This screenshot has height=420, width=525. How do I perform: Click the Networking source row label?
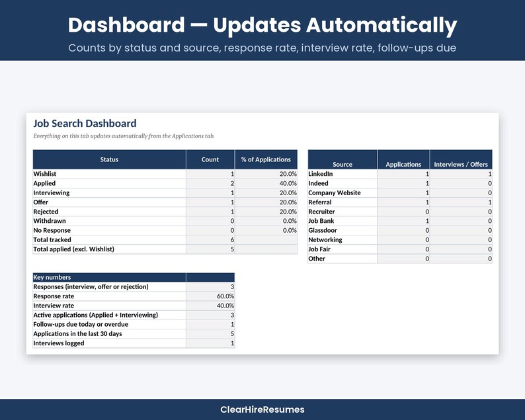click(325, 239)
